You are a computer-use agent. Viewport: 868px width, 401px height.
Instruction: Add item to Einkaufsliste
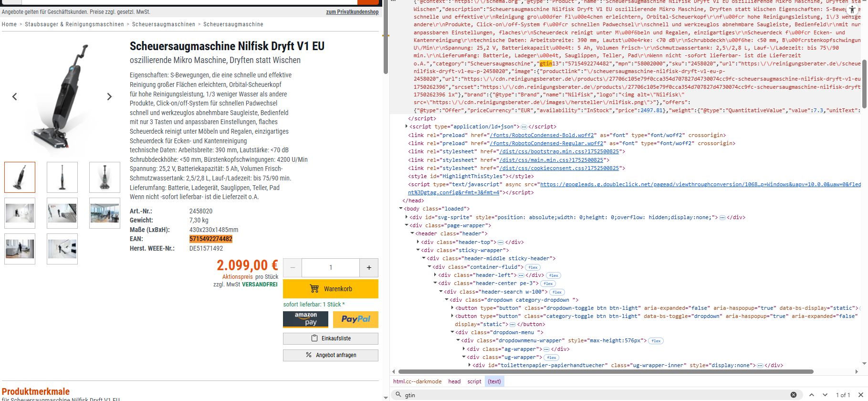[x=331, y=338]
